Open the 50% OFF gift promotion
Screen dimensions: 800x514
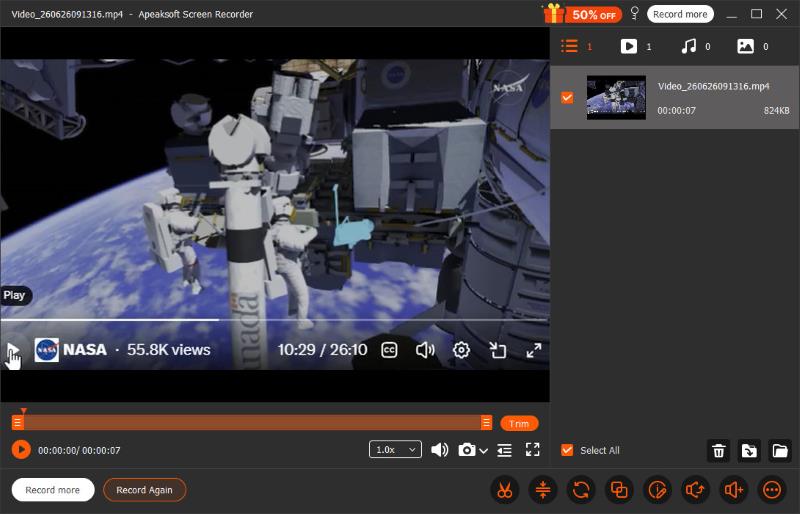[x=583, y=14]
